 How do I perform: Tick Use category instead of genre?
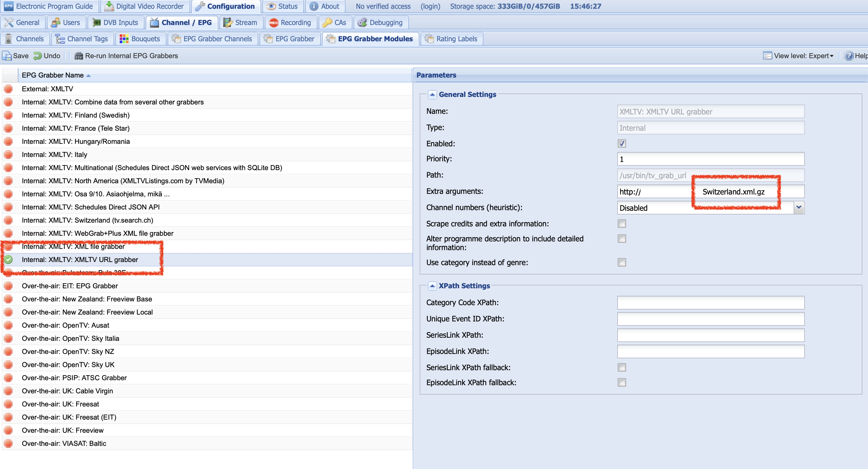click(x=622, y=262)
